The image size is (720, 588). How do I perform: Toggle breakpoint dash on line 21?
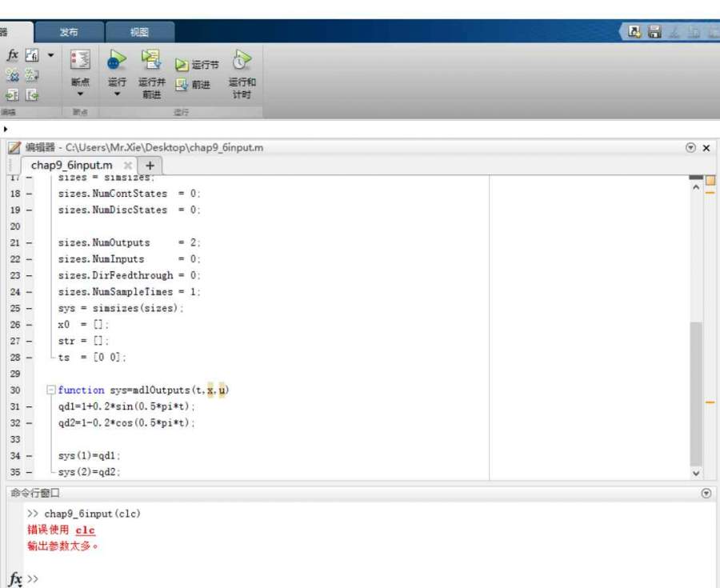click(x=29, y=243)
